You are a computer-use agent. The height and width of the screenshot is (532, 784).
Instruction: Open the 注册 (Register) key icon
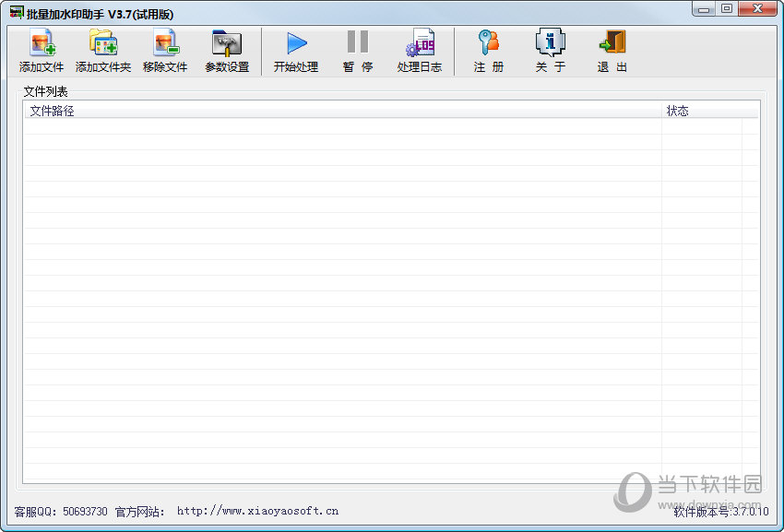tap(488, 51)
